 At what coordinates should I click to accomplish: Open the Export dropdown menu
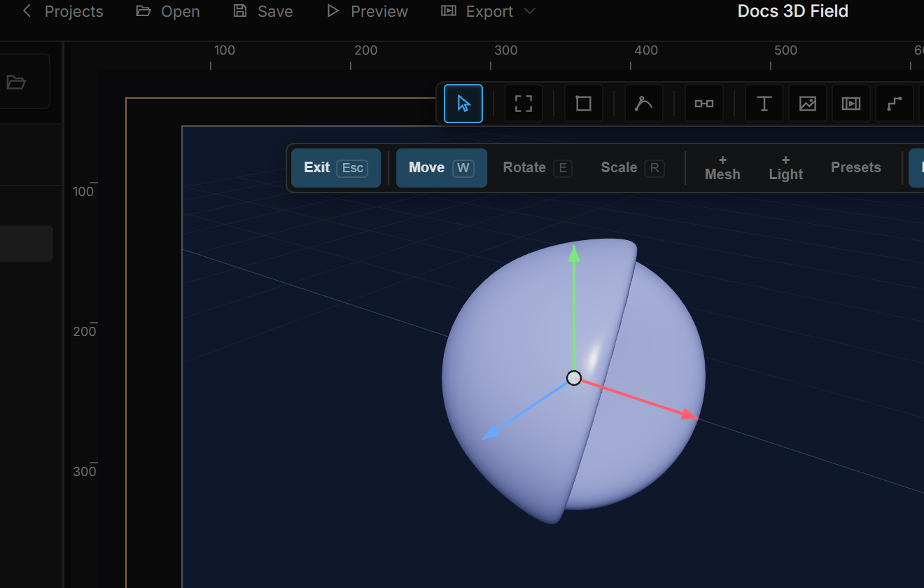pyautogui.click(x=489, y=12)
